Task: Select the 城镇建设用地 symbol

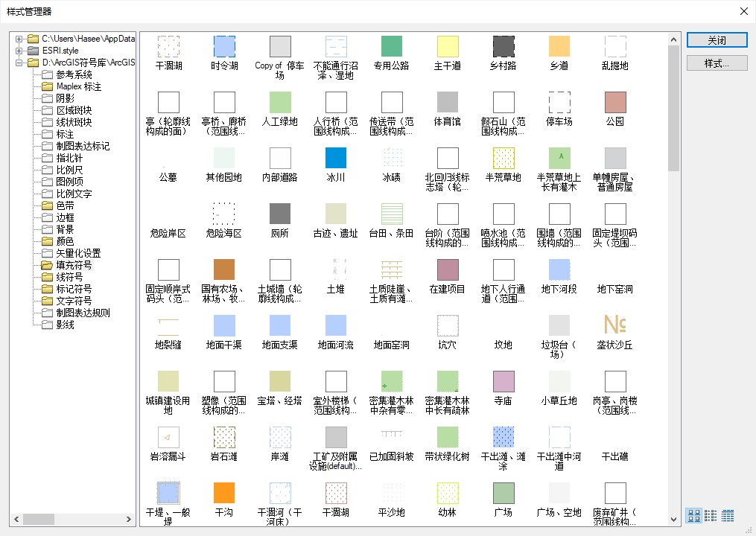Action: coord(168,381)
